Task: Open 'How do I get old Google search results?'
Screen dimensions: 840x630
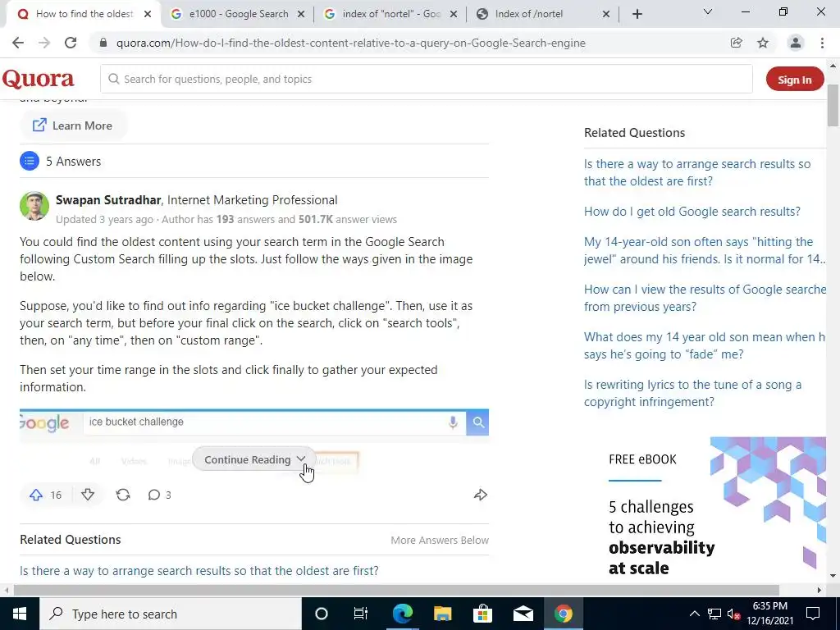Action: (692, 212)
